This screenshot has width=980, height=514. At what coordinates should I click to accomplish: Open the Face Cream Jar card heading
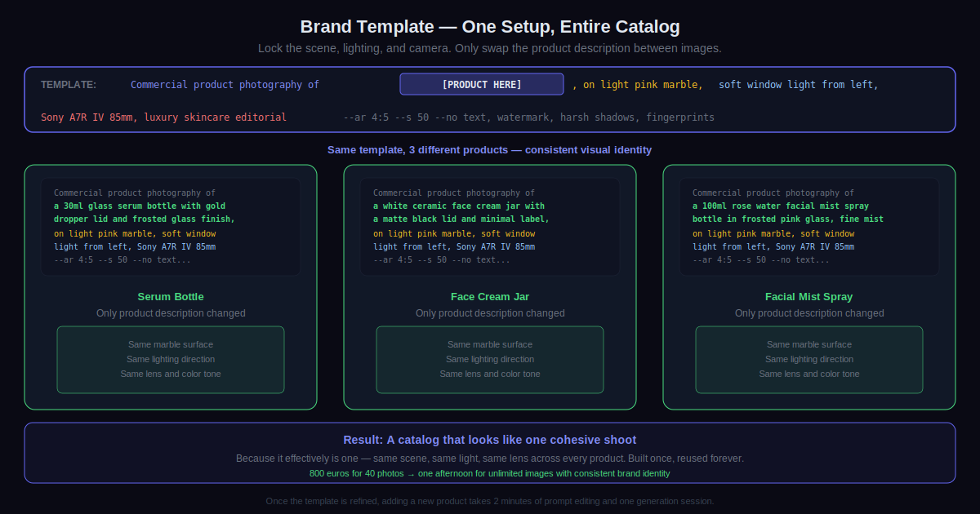click(x=490, y=297)
